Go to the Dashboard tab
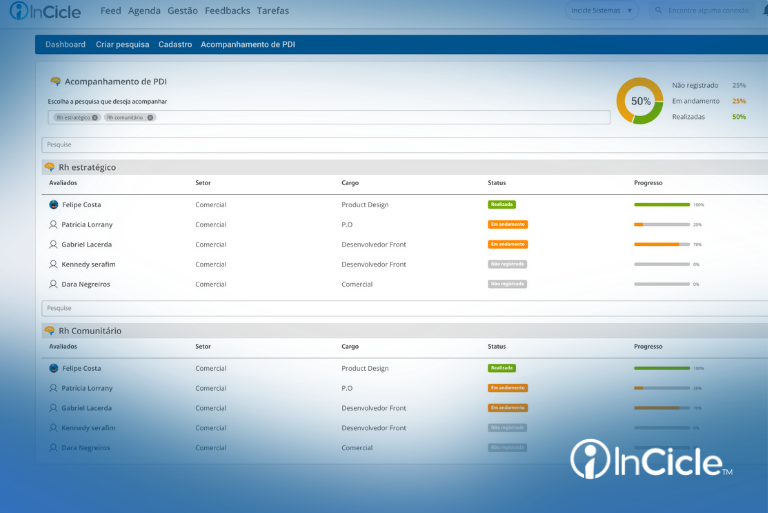The image size is (768, 513). [65, 44]
